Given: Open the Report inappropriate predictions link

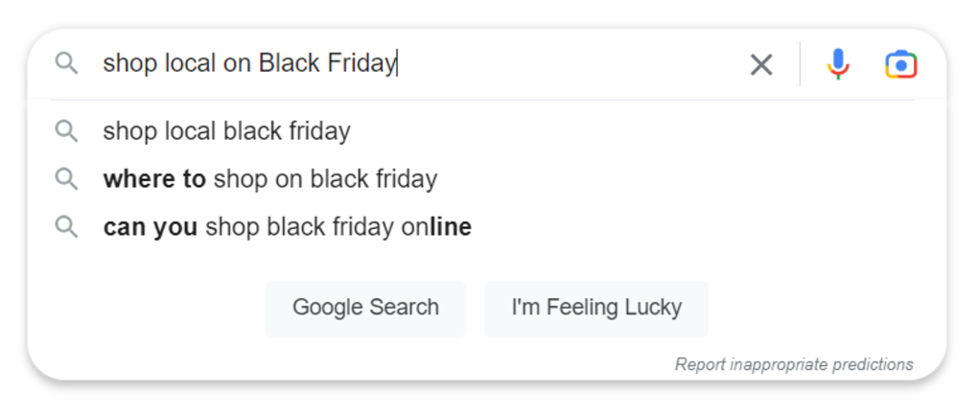Looking at the screenshot, I should (x=794, y=364).
